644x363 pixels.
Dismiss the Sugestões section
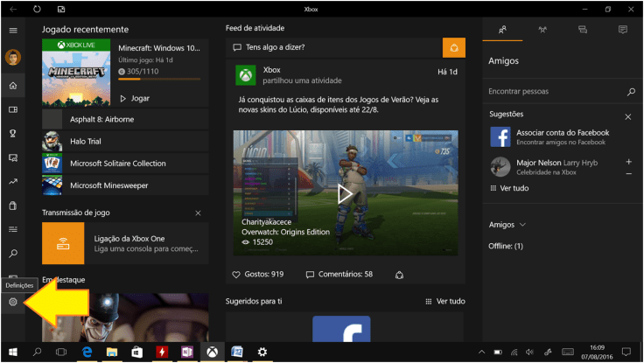click(627, 116)
